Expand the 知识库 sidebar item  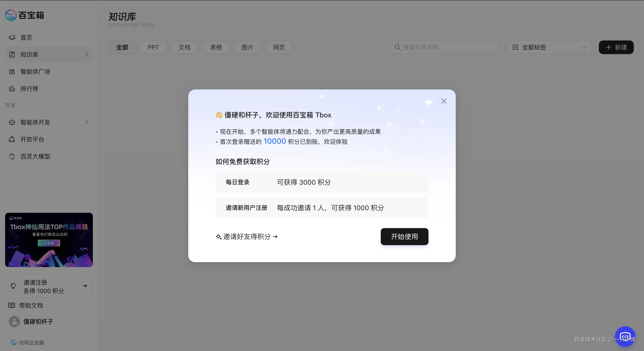[x=87, y=54]
